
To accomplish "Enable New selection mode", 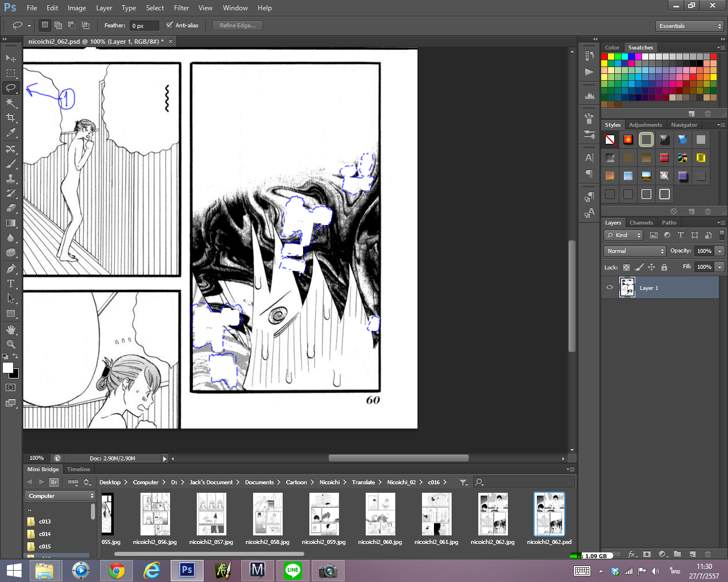I will coord(45,25).
